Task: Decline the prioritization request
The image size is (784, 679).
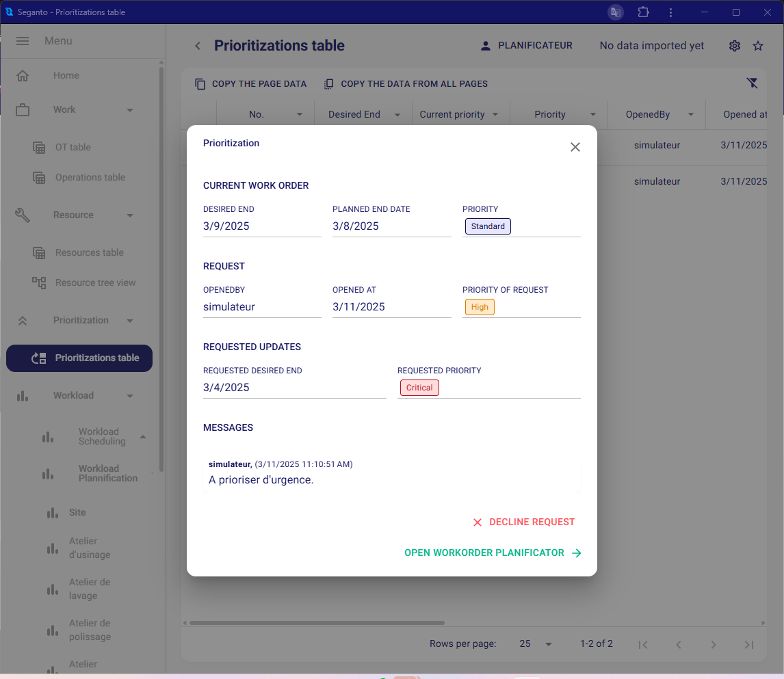Action: click(x=523, y=522)
